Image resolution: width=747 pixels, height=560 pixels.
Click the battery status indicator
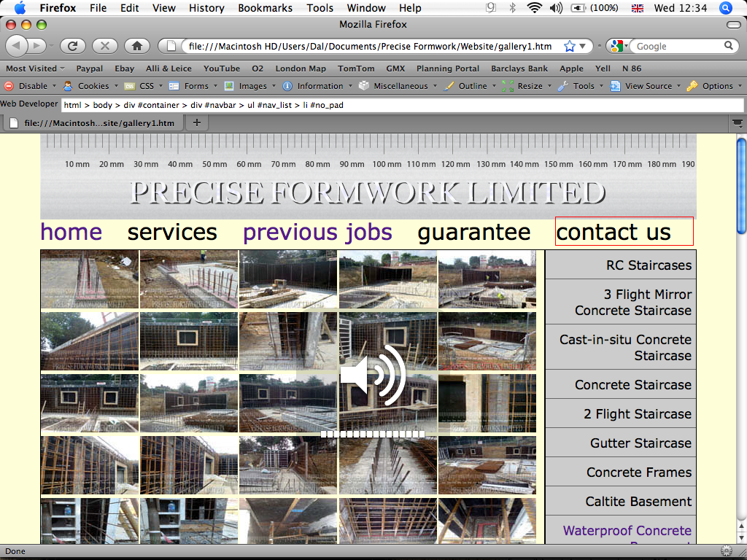[x=595, y=8]
